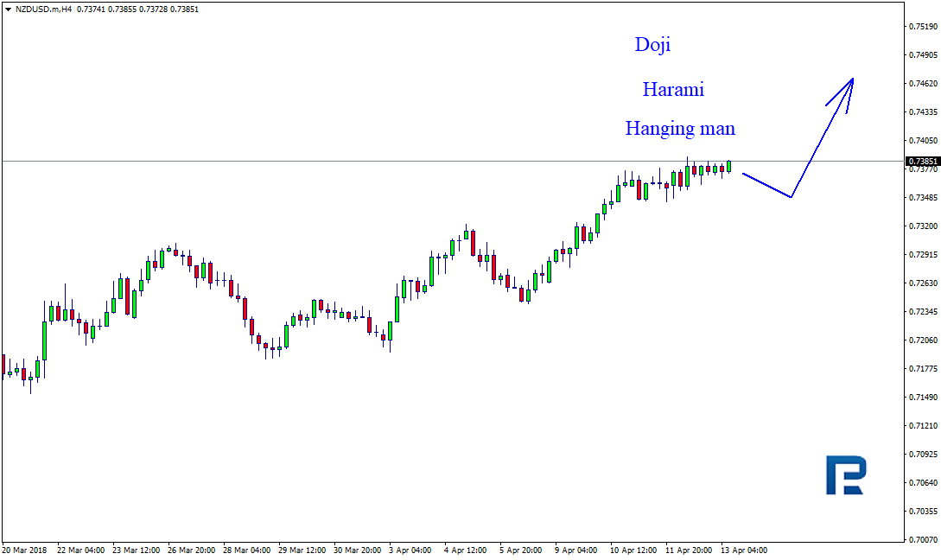The width and height of the screenshot is (941, 560).
Task: Click the "3 Apr 04:00" time label
Action: click(x=410, y=550)
